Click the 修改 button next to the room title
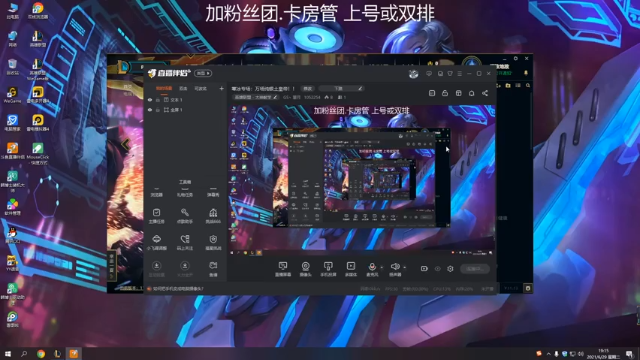 point(307,89)
